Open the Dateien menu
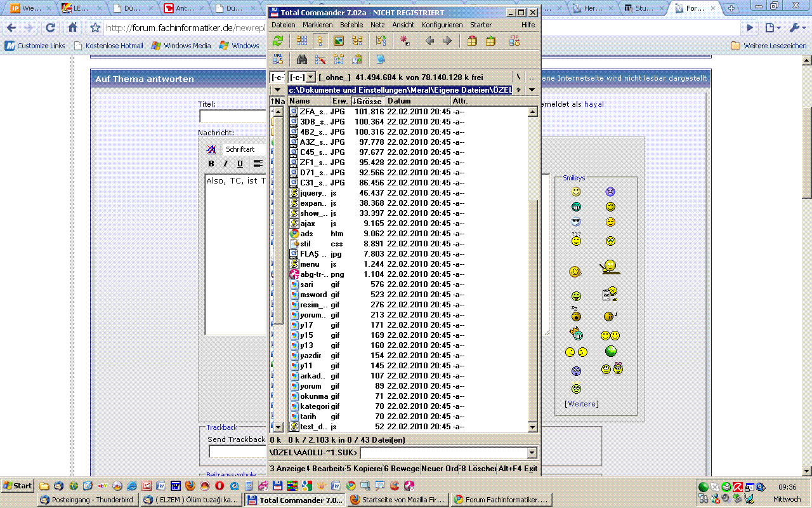 coord(284,25)
